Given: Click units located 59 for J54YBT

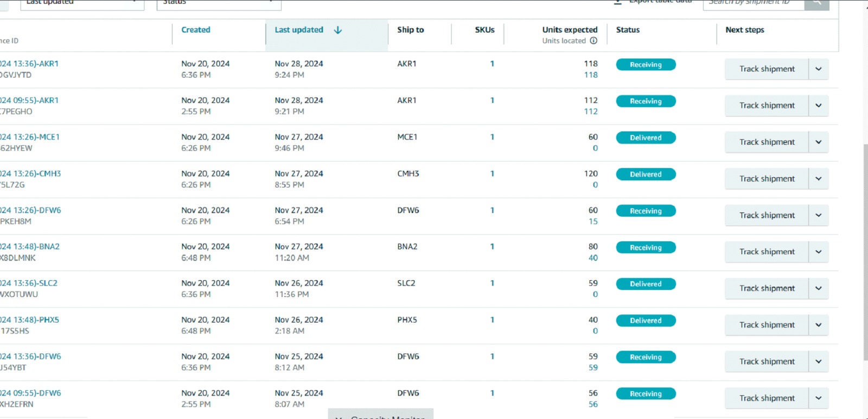Looking at the screenshot, I should point(593,368).
